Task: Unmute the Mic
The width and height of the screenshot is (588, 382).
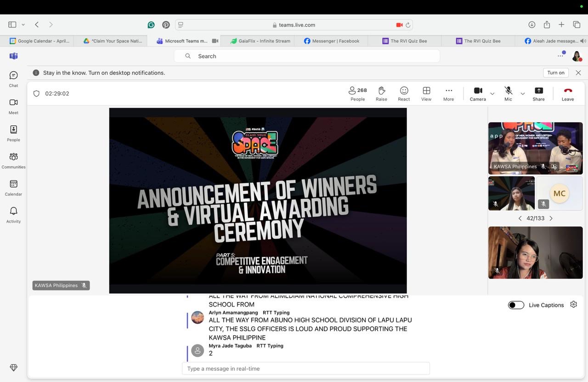Action: (x=508, y=94)
